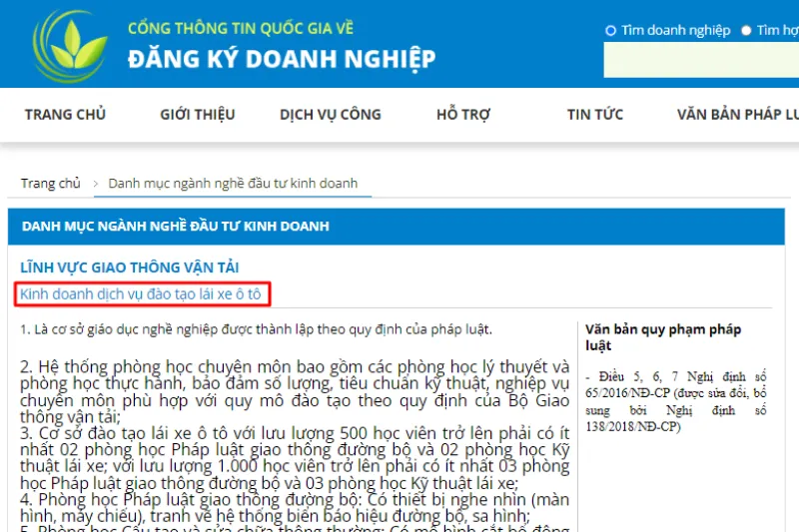The height and width of the screenshot is (532, 799).
Task: Click 'Danh mục ngành nghề đầu tư kinh doanh' breadcrumb
Action: 233,184
